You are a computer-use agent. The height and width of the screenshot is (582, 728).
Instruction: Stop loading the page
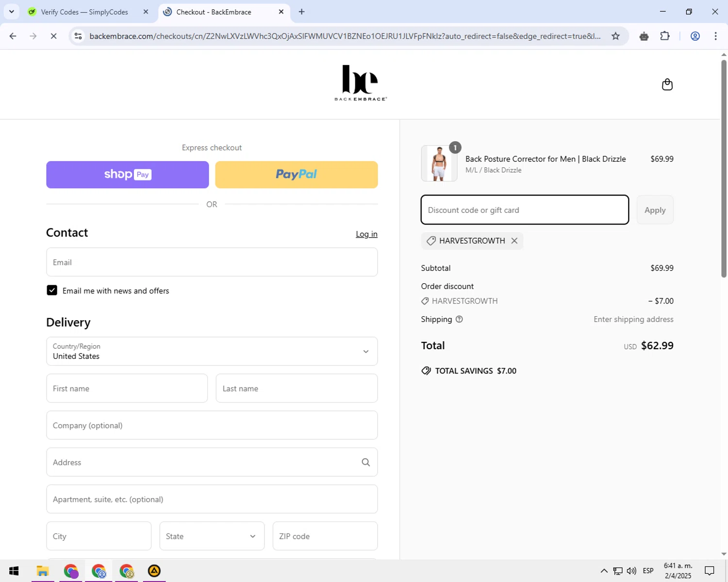(53, 36)
